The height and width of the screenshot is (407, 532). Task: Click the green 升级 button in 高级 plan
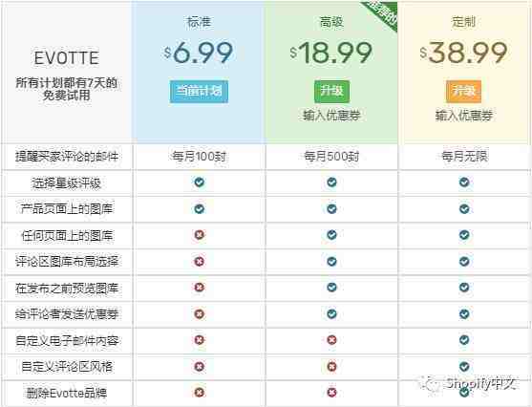tap(331, 92)
